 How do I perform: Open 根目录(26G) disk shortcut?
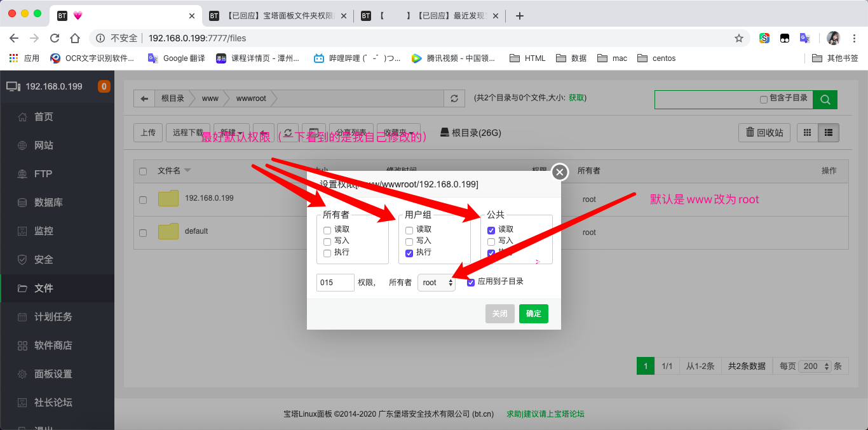(470, 133)
